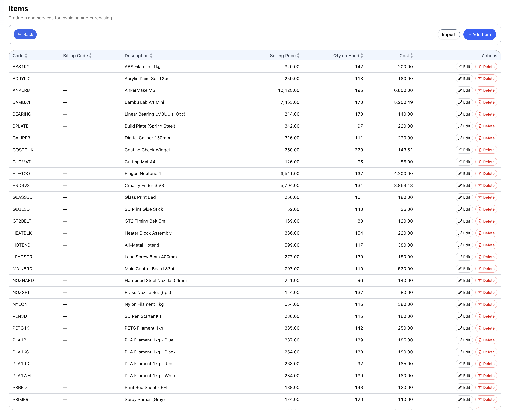511x420 pixels.
Task: Go back using the Back button
Action: 25,34
